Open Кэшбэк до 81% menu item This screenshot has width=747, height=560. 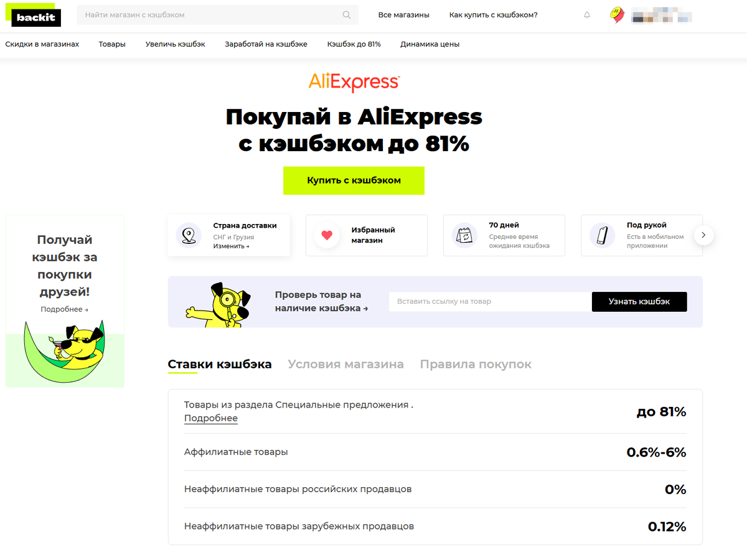tap(354, 44)
